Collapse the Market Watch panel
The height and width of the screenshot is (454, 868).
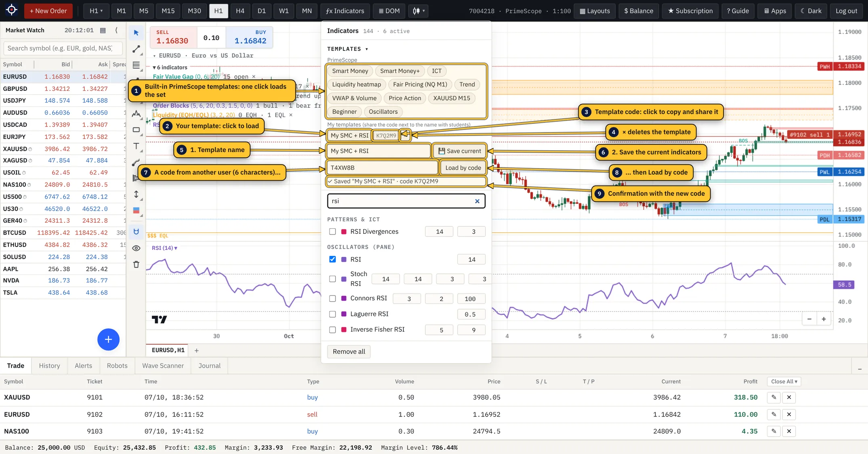(x=116, y=30)
